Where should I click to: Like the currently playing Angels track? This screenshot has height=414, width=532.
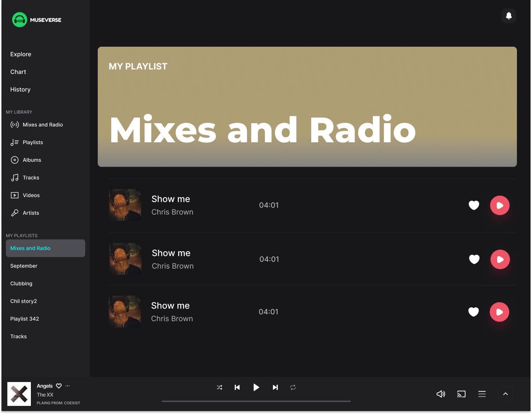[x=58, y=386]
